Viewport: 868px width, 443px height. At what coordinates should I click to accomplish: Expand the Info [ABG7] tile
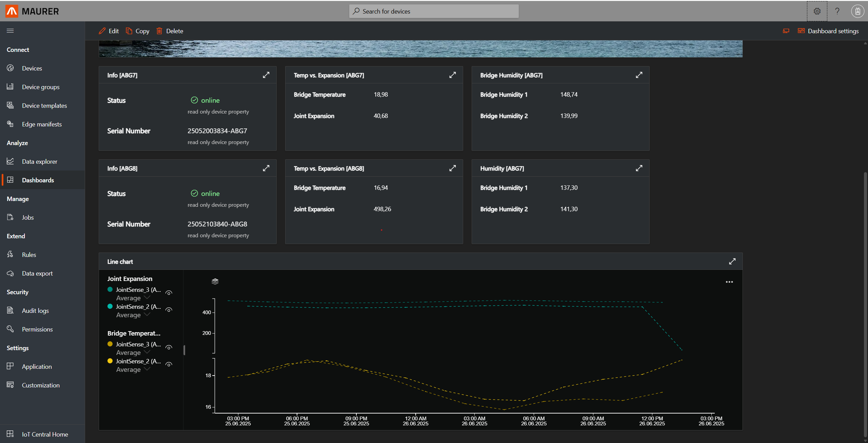click(x=266, y=75)
